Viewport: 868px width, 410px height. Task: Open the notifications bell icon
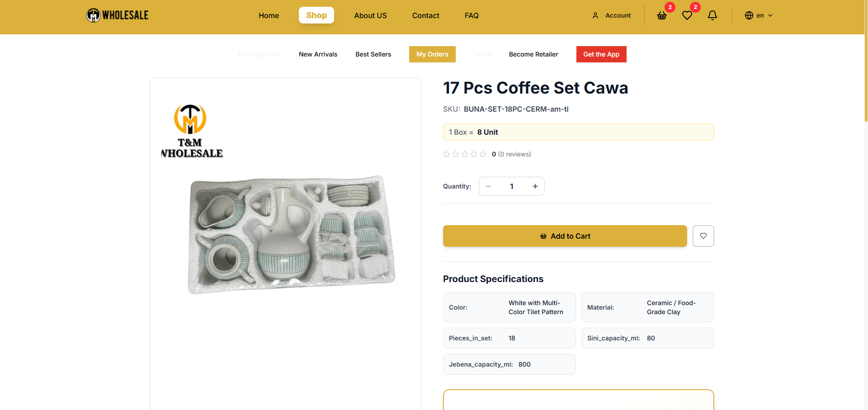click(x=712, y=15)
